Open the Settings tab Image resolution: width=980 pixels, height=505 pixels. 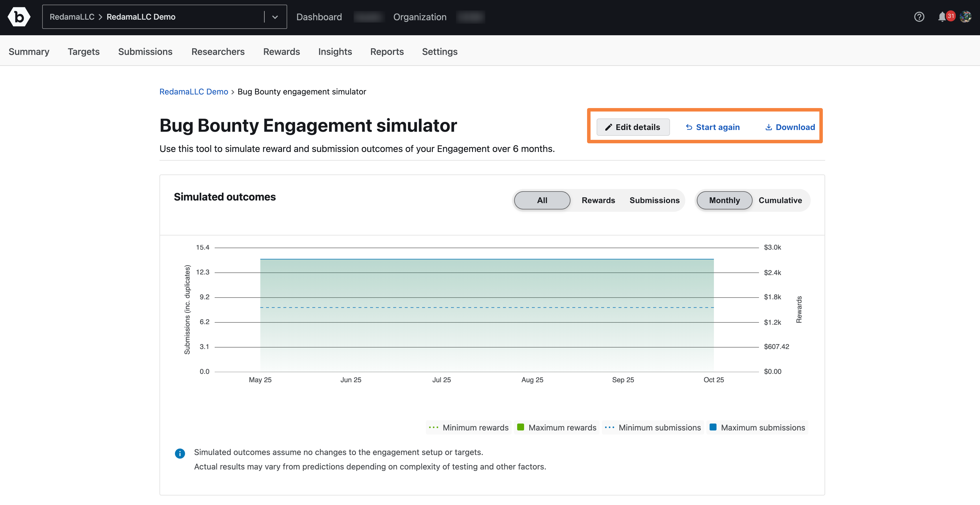(x=440, y=51)
